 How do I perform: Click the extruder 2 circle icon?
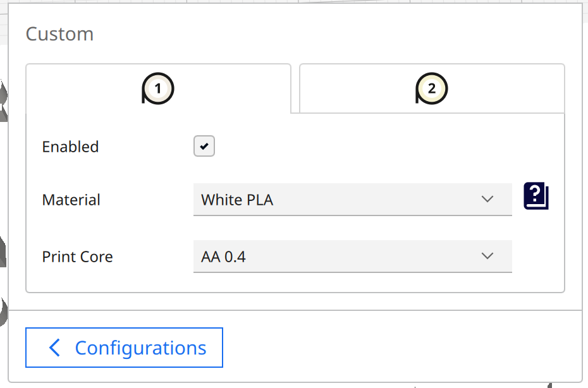coord(432,89)
